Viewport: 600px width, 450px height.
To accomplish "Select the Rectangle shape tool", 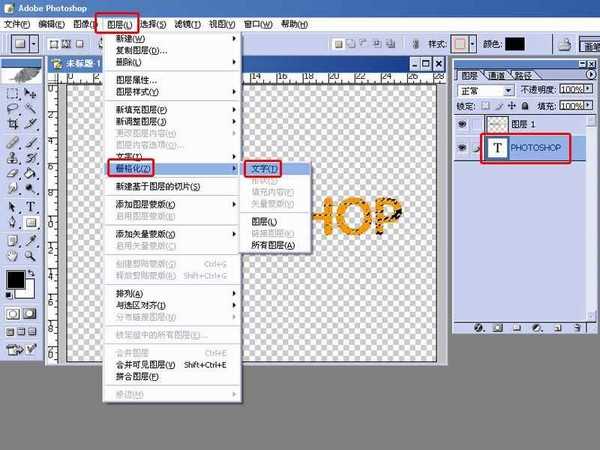I will coord(30,222).
